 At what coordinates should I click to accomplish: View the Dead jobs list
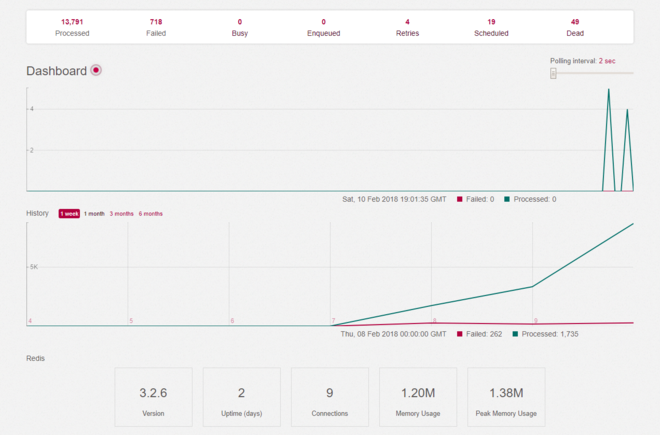tap(575, 27)
